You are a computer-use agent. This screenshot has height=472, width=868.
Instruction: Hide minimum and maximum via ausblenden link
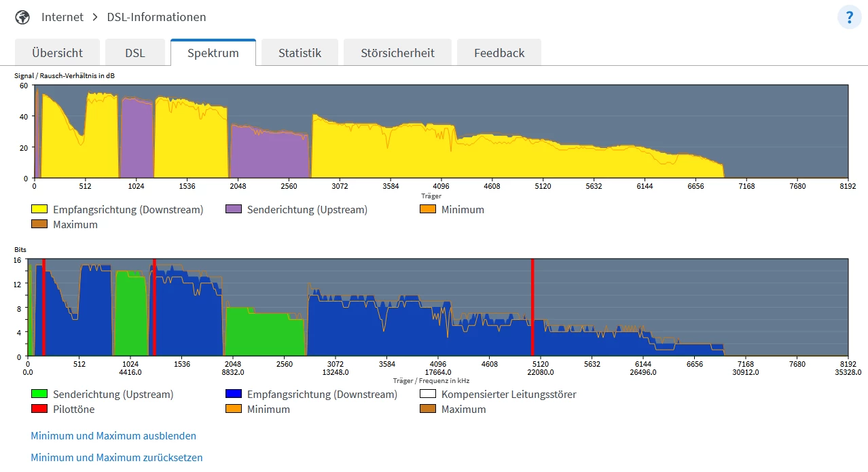point(113,436)
